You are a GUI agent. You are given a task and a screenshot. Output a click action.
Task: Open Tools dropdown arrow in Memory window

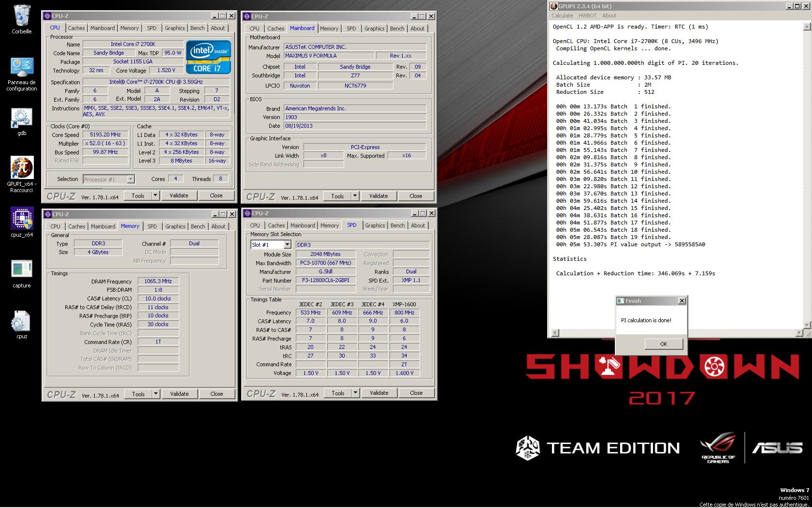156,394
